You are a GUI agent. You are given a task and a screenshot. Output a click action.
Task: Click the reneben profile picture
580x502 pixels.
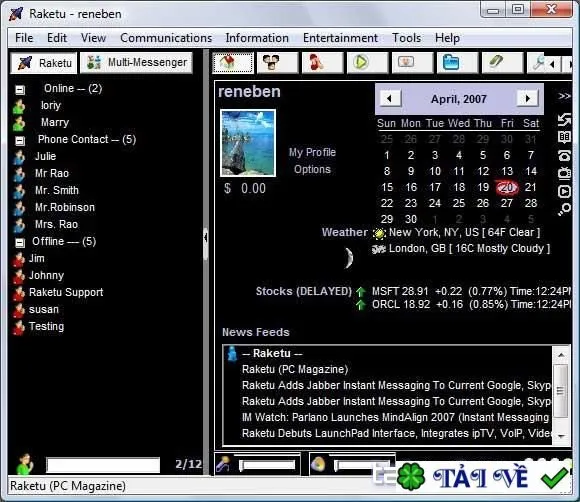coord(248,143)
